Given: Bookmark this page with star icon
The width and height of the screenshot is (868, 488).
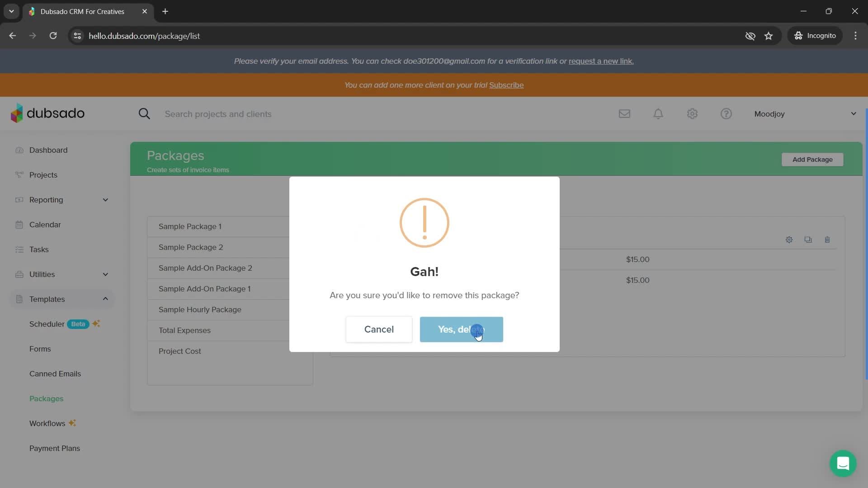Looking at the screenshot, I should point(769,36).
